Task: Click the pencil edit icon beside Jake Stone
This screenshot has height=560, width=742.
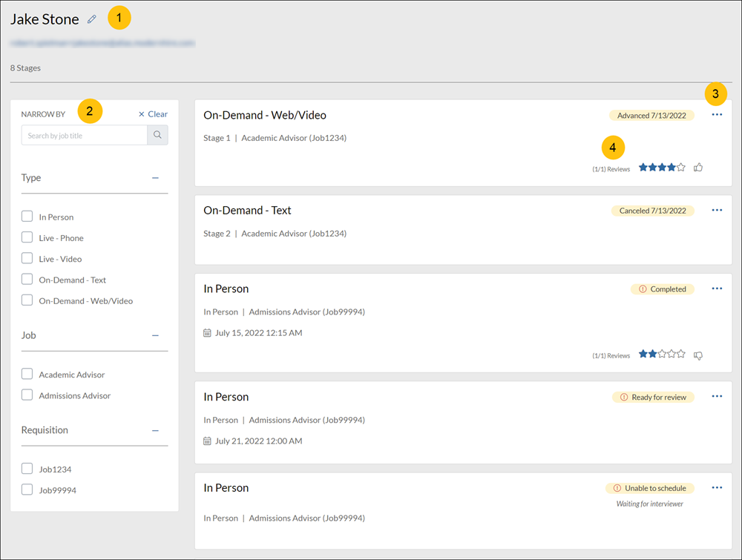Action: (92, 19)
